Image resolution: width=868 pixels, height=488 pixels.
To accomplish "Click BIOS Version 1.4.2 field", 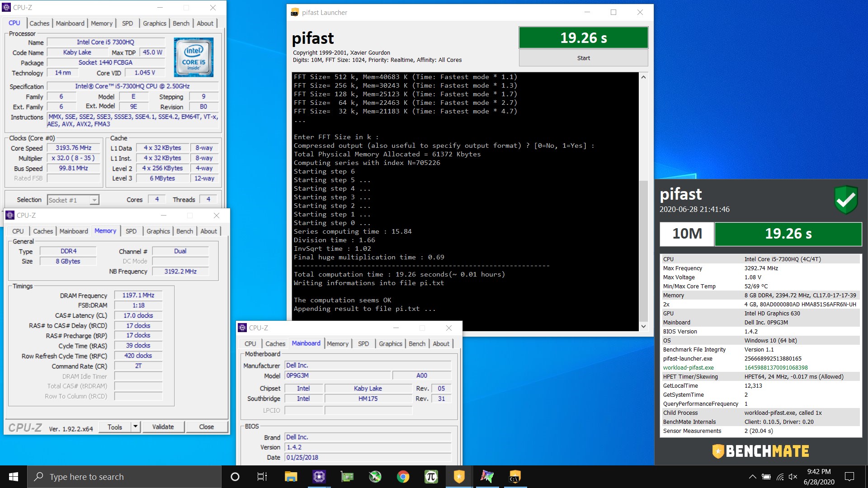I will (x=368, y=447).
